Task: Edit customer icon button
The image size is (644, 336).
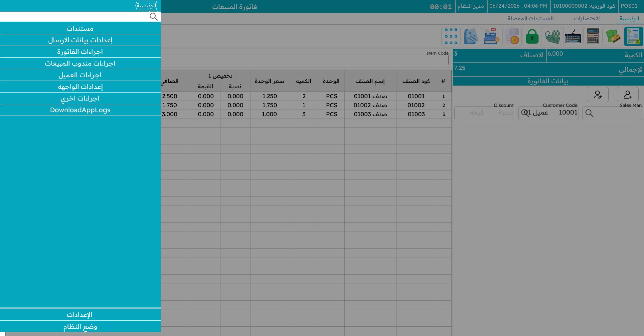Action: click(x=597, y=95)
